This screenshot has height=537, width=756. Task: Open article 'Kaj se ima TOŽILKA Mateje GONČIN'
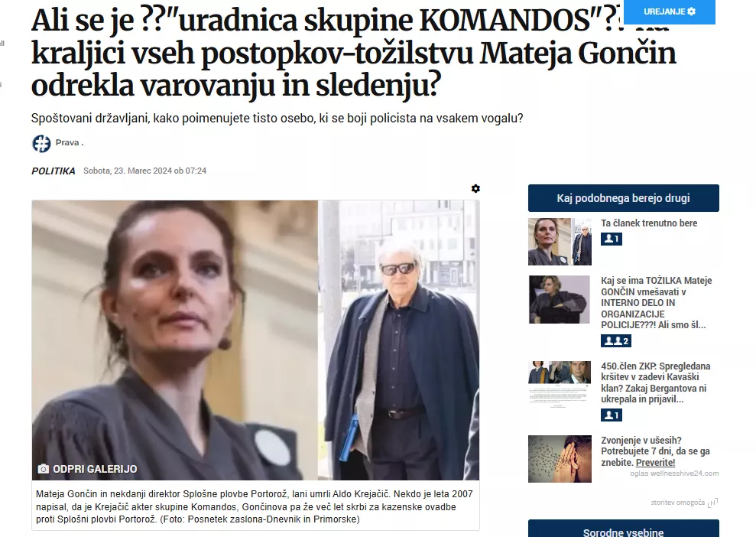pos(656,302)
